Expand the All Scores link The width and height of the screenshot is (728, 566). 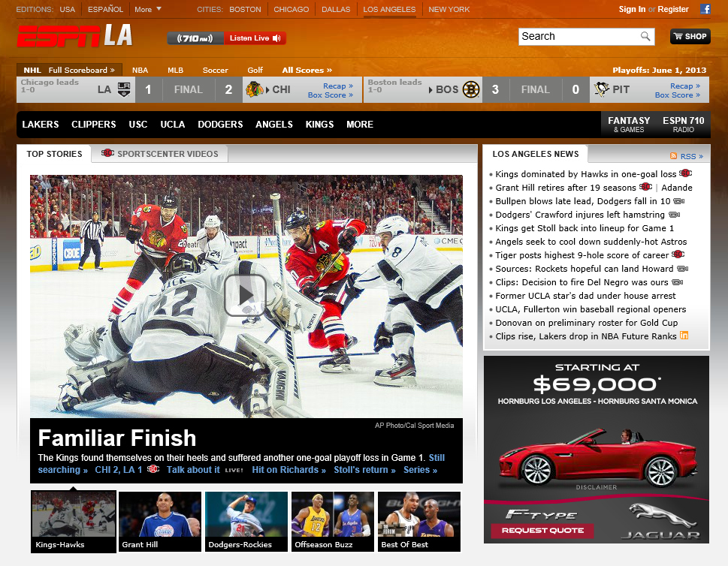coord(307,70)
